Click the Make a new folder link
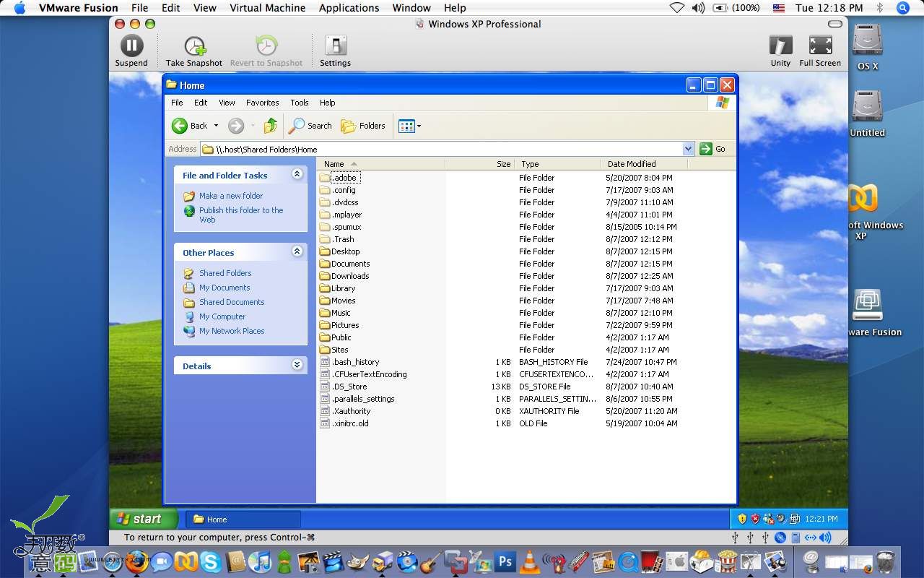924x578 pixels. coord(231,196)
